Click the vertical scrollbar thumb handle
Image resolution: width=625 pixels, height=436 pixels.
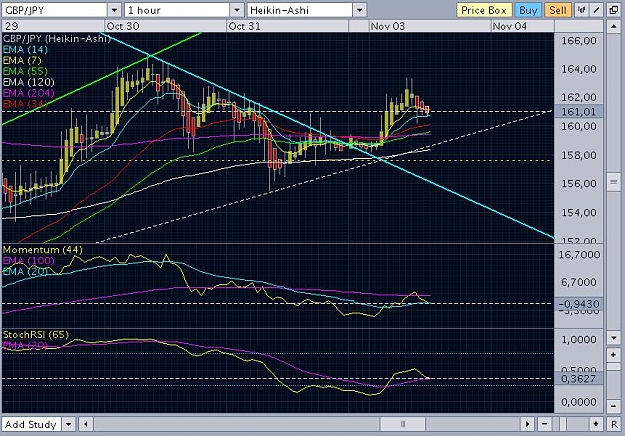pyautogui.click(x=613, y=182)
